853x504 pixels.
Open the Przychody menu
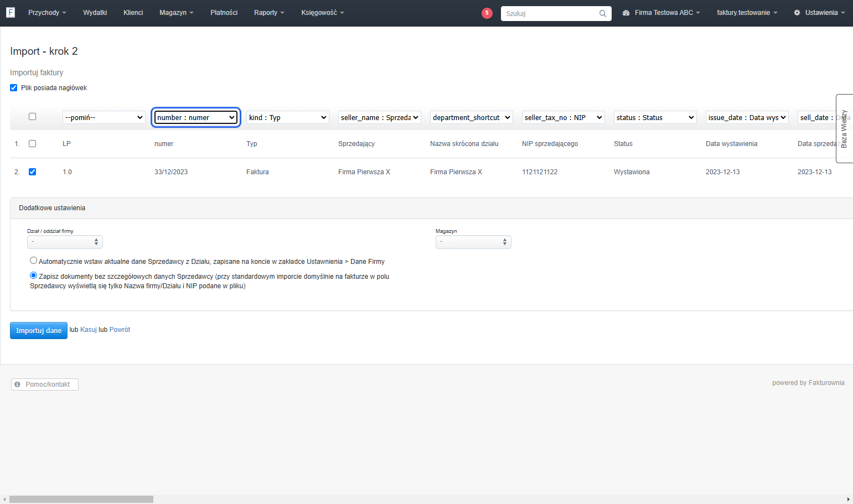coord(47,13)
